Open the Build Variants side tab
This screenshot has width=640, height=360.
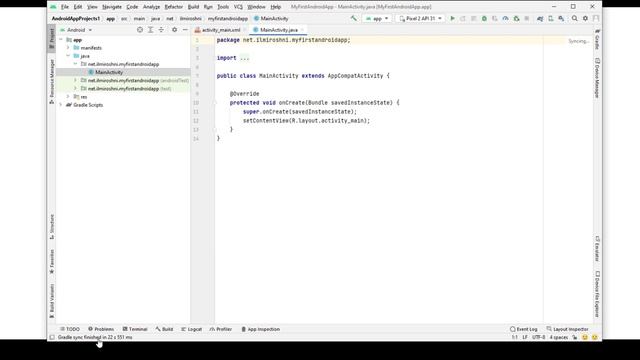pos(52,301)
